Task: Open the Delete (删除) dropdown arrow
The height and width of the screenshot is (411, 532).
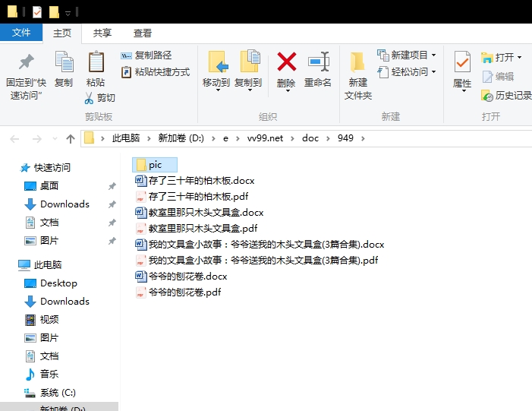Action: tap(288, 90)
